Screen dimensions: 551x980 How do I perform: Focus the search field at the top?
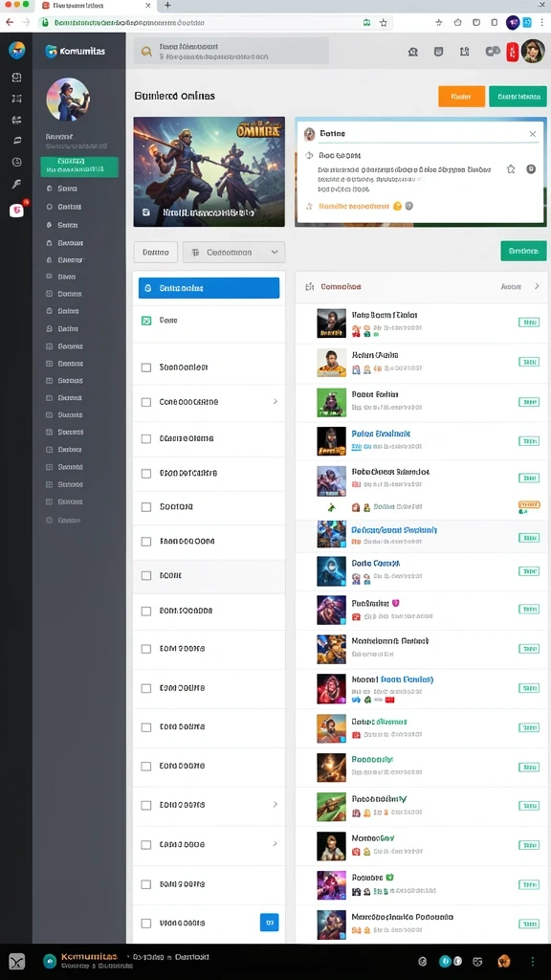[x=231, y=52]
